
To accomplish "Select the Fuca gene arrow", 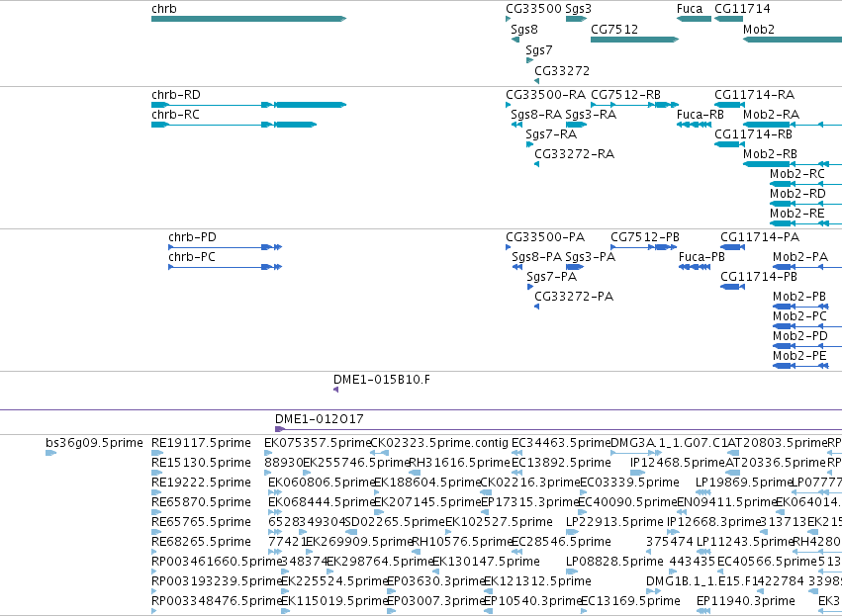I will pyautogui.click(x=694, y=19).
